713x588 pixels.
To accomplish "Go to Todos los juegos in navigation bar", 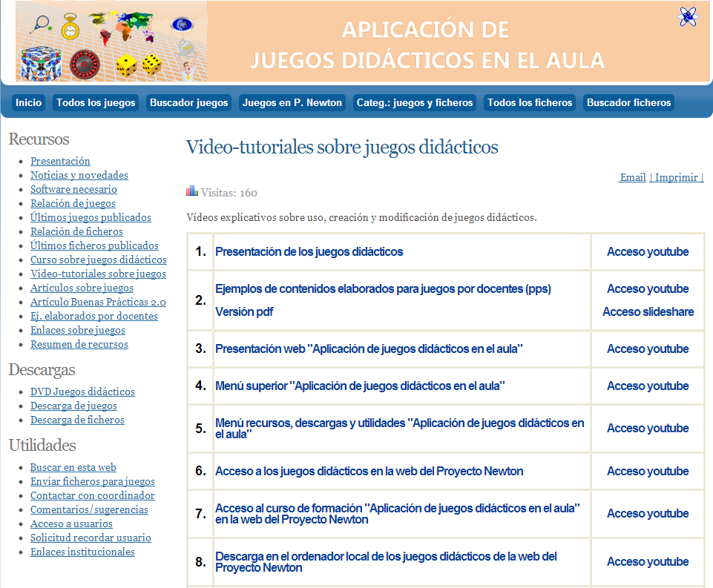I will [x=96, y=103].
